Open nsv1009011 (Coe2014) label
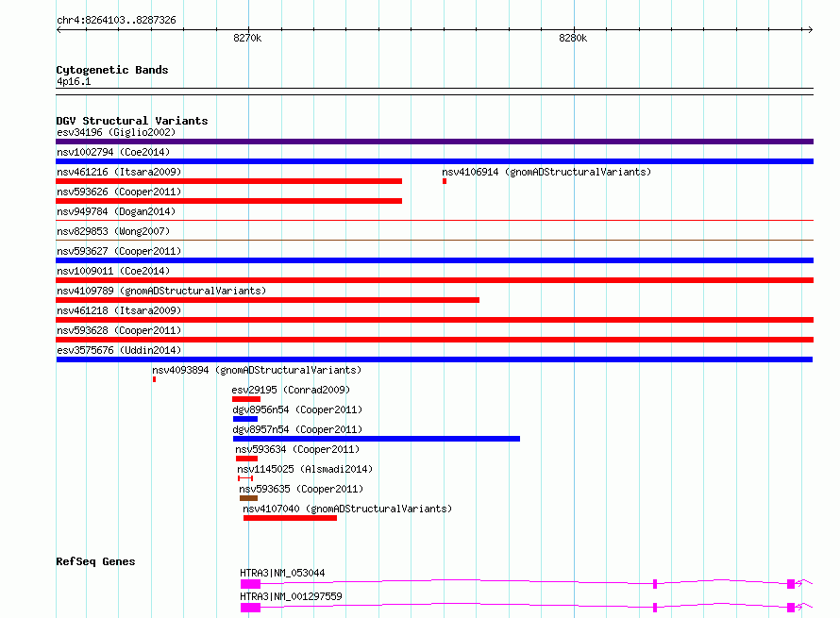This screenshot has height=618, width=840. (x=113, y=271)
